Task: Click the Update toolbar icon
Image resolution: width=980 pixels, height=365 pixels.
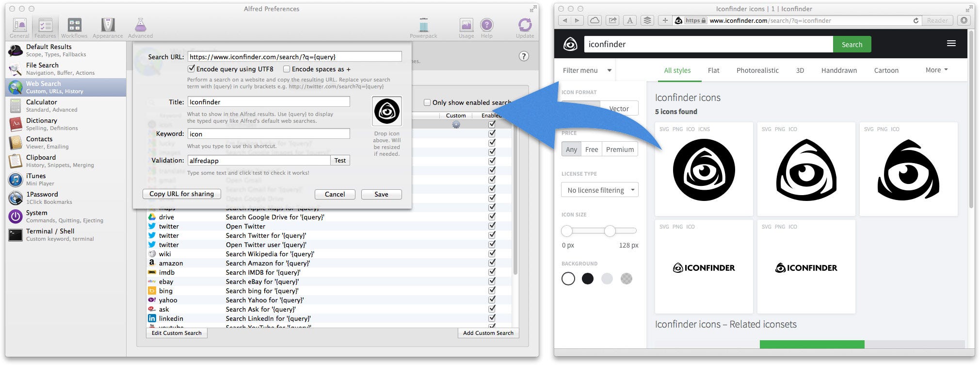Action: pyautogui.click(x=525, y=28)
